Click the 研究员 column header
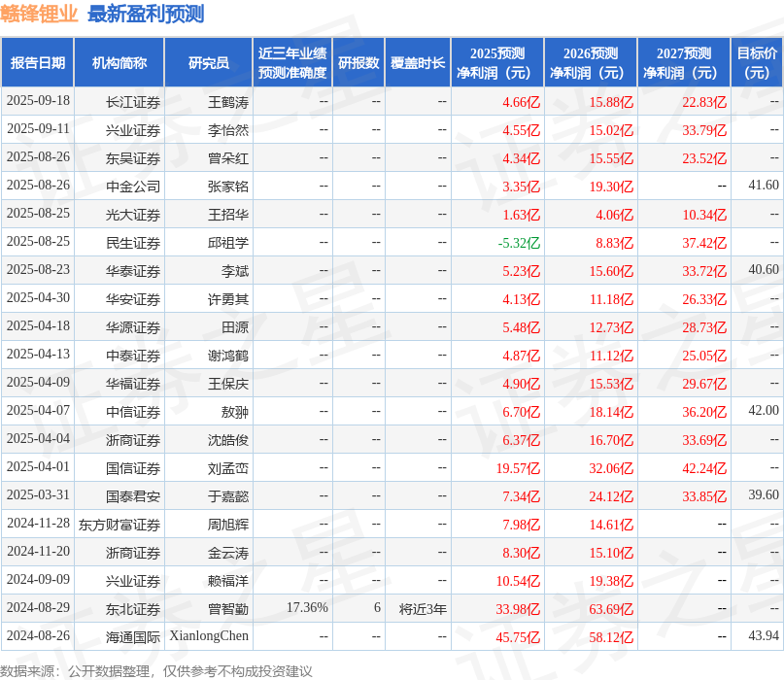Viewport: 784px width, 680px height. click(209, 62)
